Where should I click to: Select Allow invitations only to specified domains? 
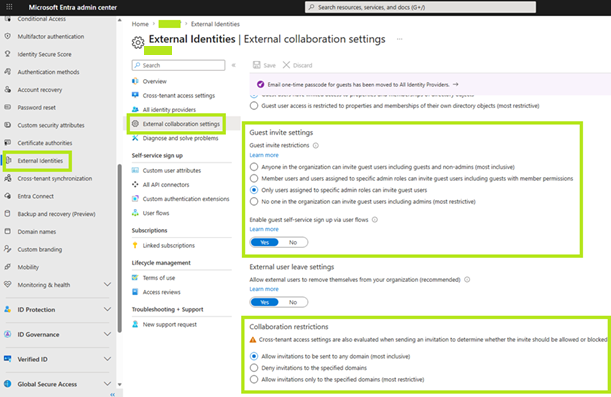coord(254,379)
